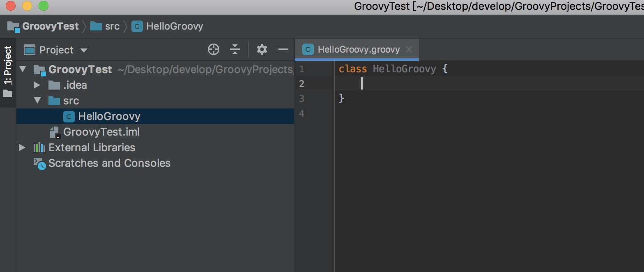Image resolution: width=644 pixels, height=272 pixels.
Task: Click line number 3 in the gutter
Action: tap(302, 99)
